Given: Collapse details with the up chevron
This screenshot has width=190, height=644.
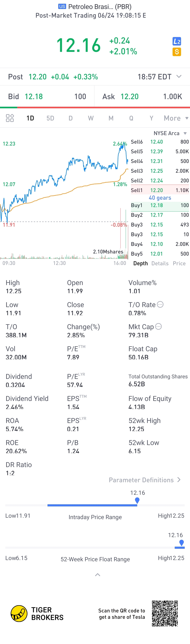Looking at the screenshot, I should pos(97,575).
